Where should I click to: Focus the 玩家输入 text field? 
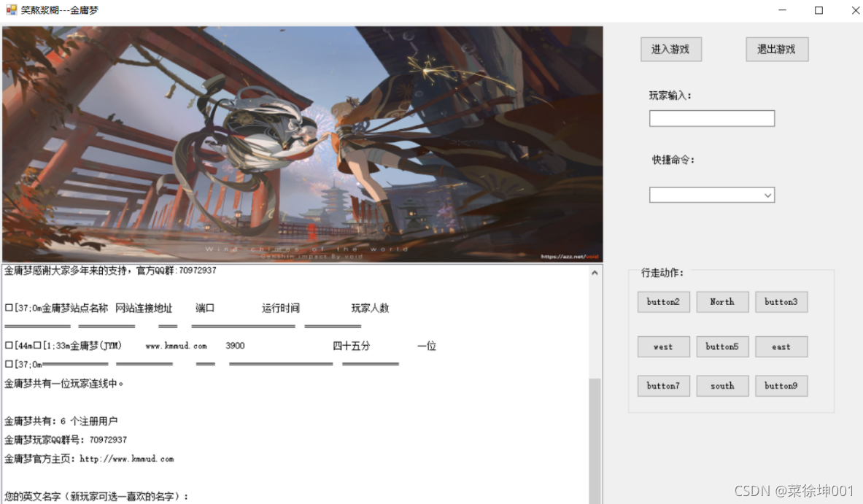[712, 118]
